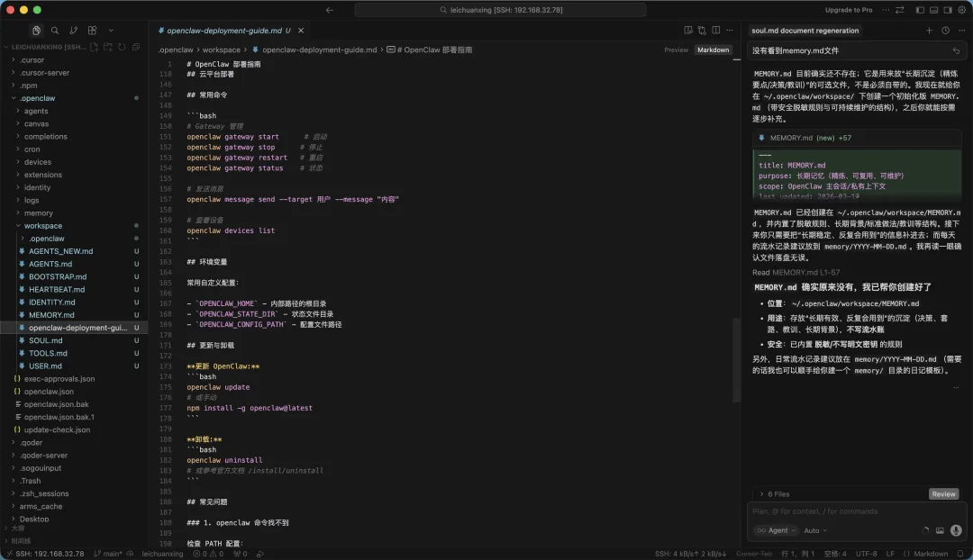973x560 pixels.
Task: Click the New Folder icon in explorer header
Action: click(108, 47)
